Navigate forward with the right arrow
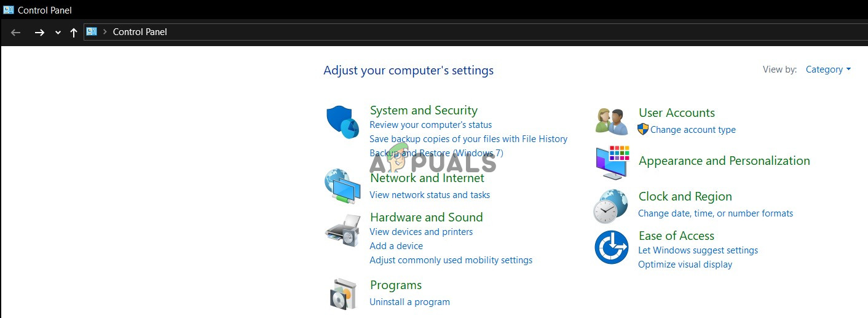The width and height of the screenshot is (868, 318). [39, 33]
